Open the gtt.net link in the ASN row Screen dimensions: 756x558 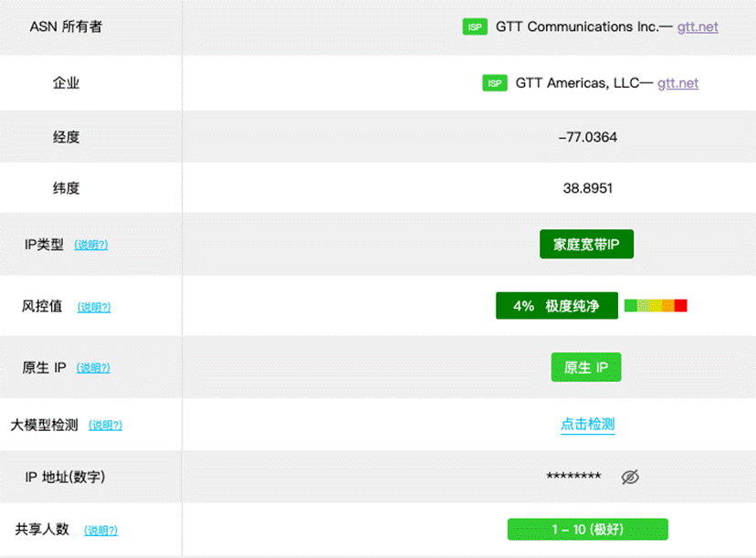(697, 26)
